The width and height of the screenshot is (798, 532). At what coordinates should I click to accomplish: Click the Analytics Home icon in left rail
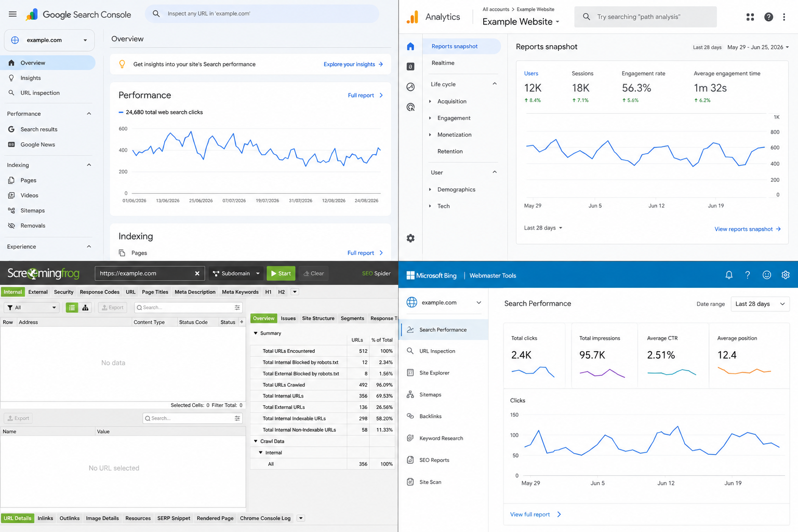tap(410, 46)
